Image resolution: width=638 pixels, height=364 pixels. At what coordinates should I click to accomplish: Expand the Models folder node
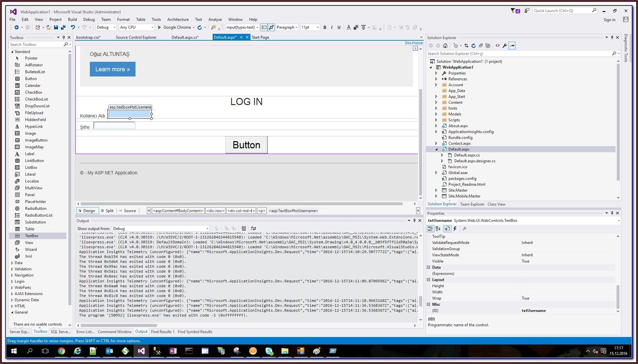click(x=436, y=114)
